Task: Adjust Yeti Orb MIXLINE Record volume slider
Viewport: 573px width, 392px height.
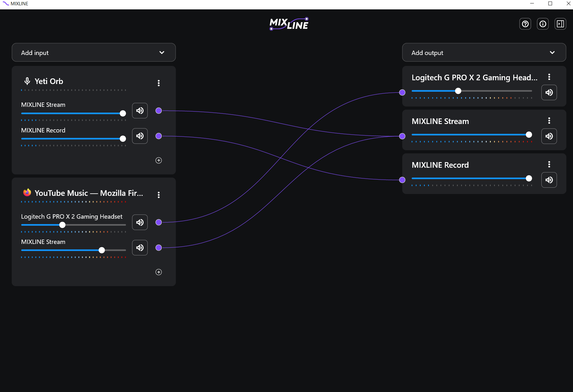Action: pos(73,139)
